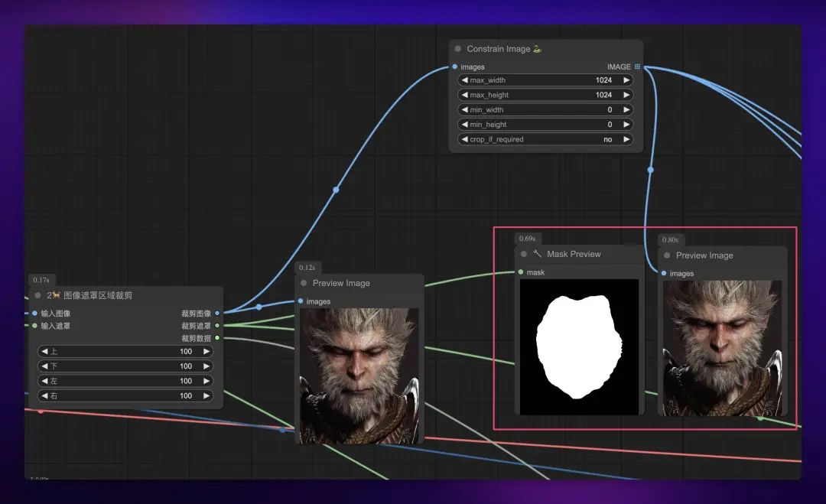Collapse the 0.12s Preview Image node
The width and height of the screenshot is (826, 504).
(304, 283)
